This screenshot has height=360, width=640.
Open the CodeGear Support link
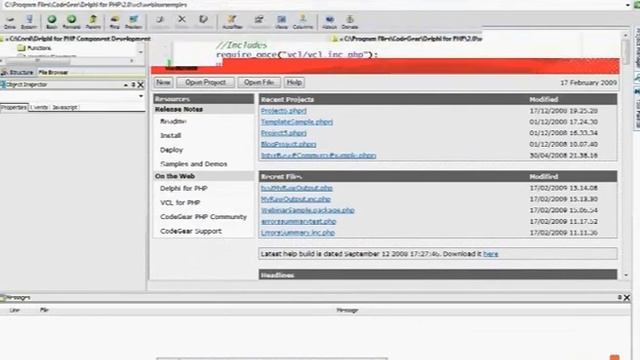click(191, 231)
